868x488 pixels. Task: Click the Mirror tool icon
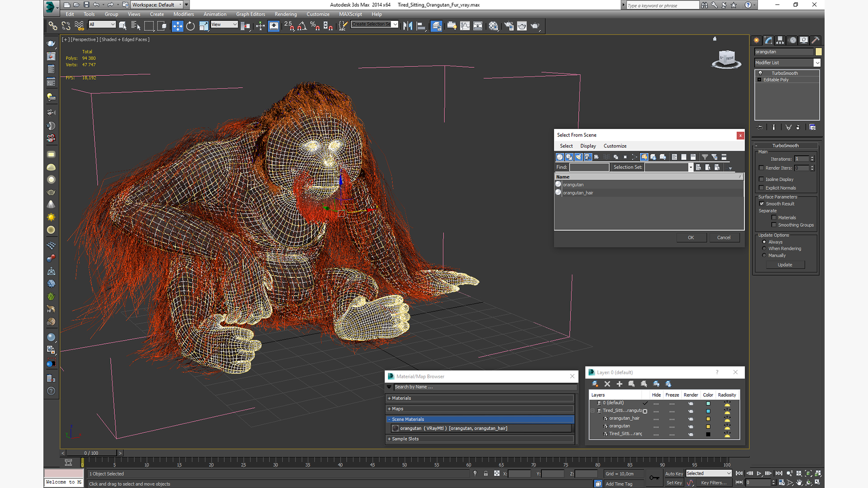click(x=408, y=26)
